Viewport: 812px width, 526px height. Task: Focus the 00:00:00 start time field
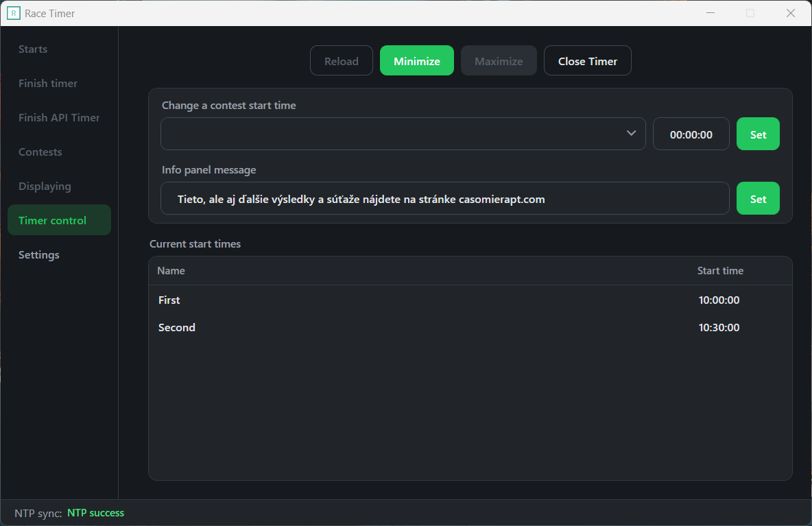click(691, 134)
